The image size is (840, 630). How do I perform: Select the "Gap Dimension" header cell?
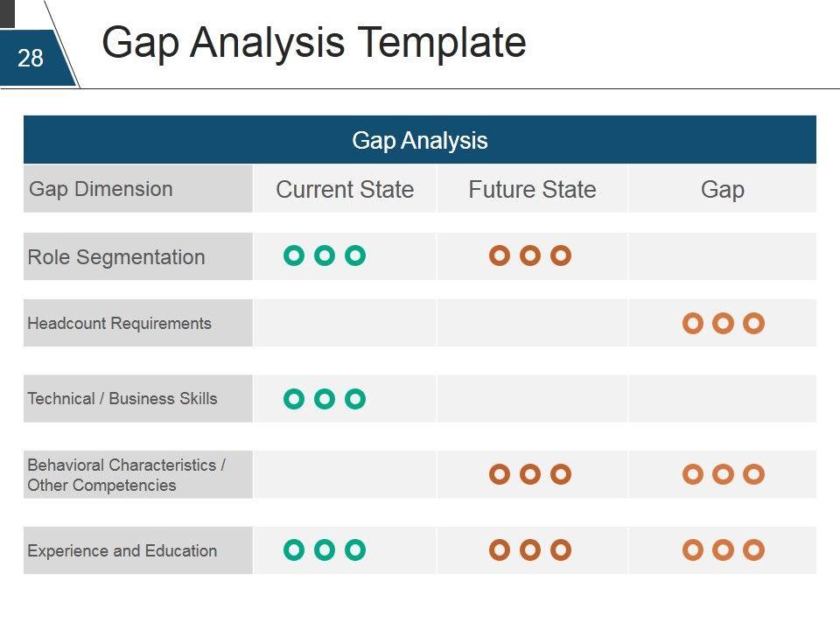click(101, 189)
